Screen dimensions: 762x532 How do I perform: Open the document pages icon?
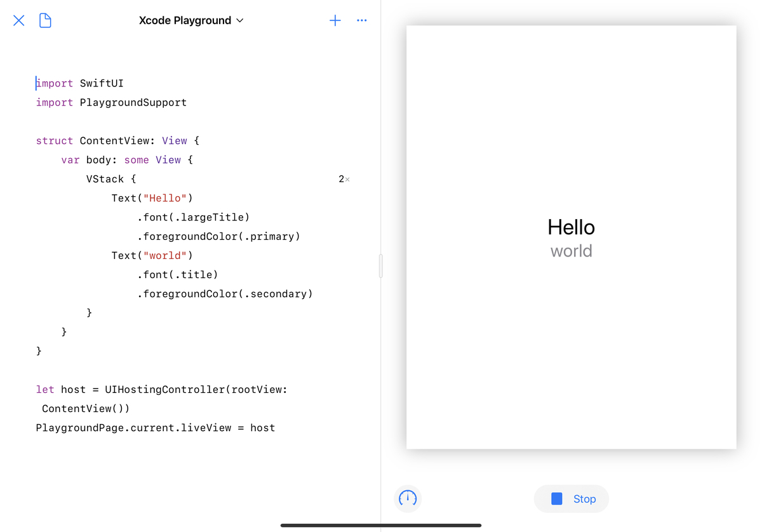pos(45,20)
